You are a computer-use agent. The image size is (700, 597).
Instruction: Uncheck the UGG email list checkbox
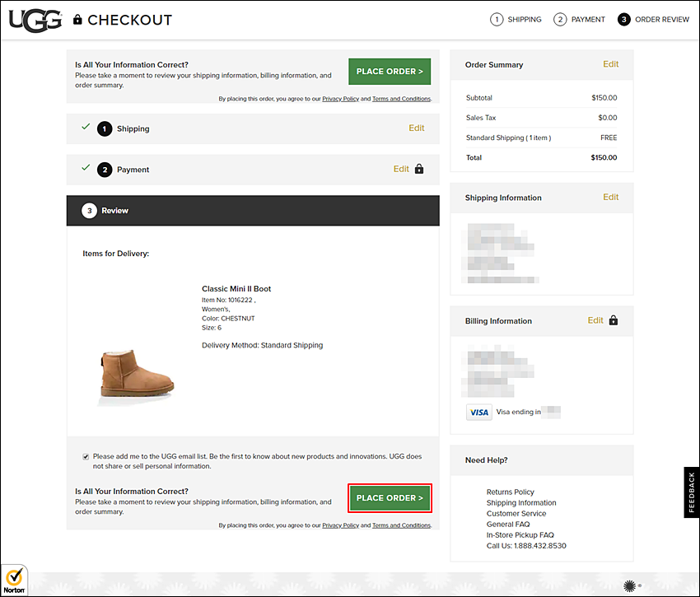click(86, 456)
